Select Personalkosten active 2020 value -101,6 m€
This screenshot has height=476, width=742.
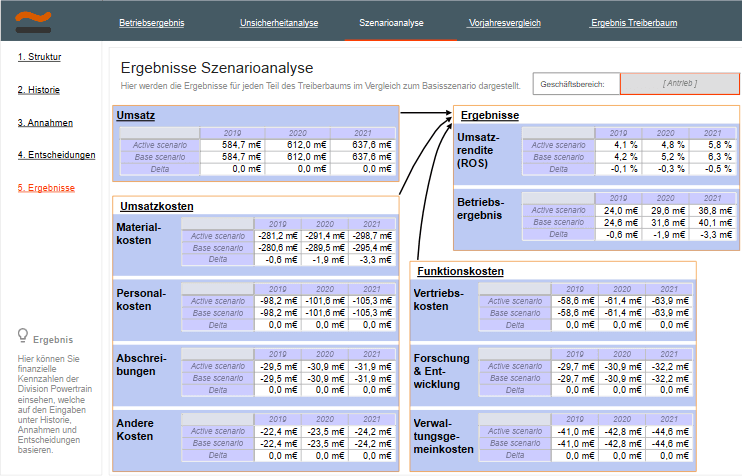point(325,301)
